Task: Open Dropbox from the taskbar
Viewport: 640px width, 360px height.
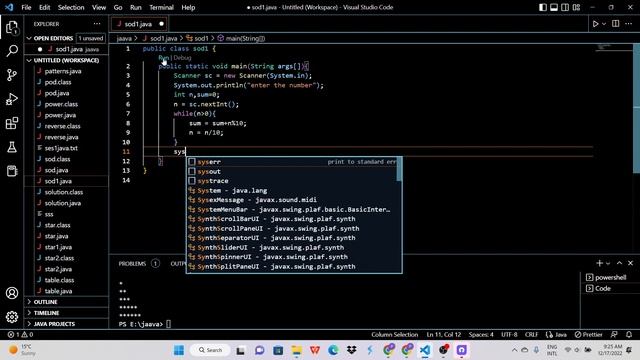Action: 351,350
